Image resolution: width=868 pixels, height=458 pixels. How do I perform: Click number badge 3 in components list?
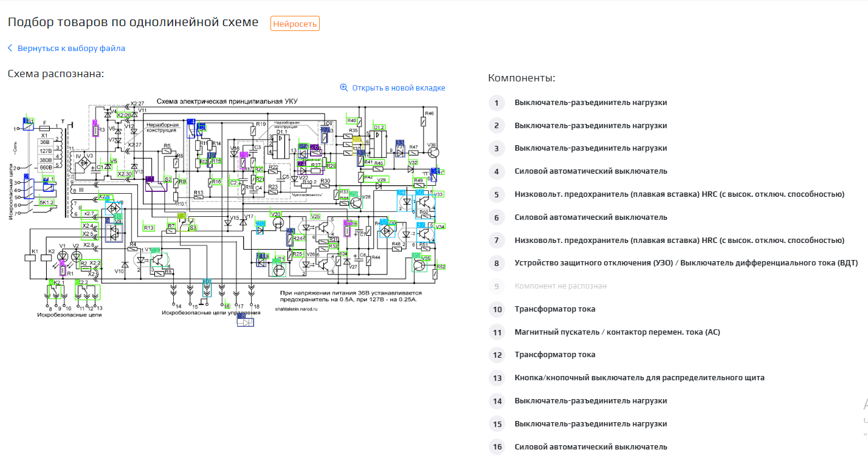click(x=497, y=149)
